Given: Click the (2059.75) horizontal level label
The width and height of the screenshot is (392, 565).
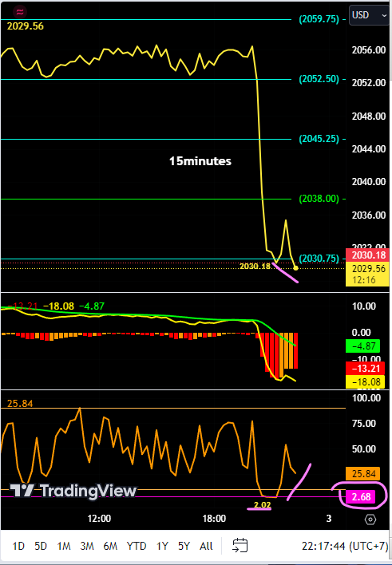Looking at the screenshot, I should (319, 19).
